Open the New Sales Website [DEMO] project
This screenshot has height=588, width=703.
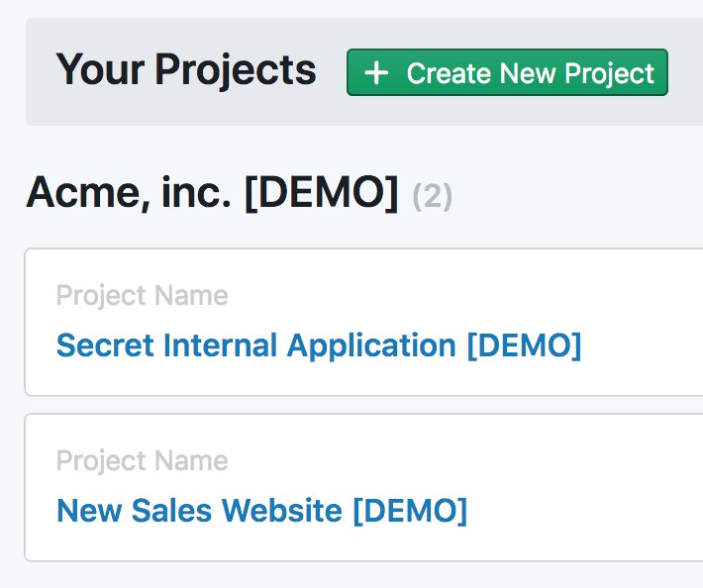(261, 511)
